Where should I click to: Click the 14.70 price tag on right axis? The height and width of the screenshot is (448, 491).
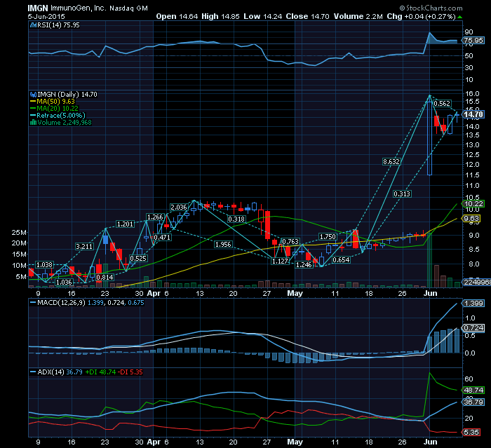pos(473,114)
